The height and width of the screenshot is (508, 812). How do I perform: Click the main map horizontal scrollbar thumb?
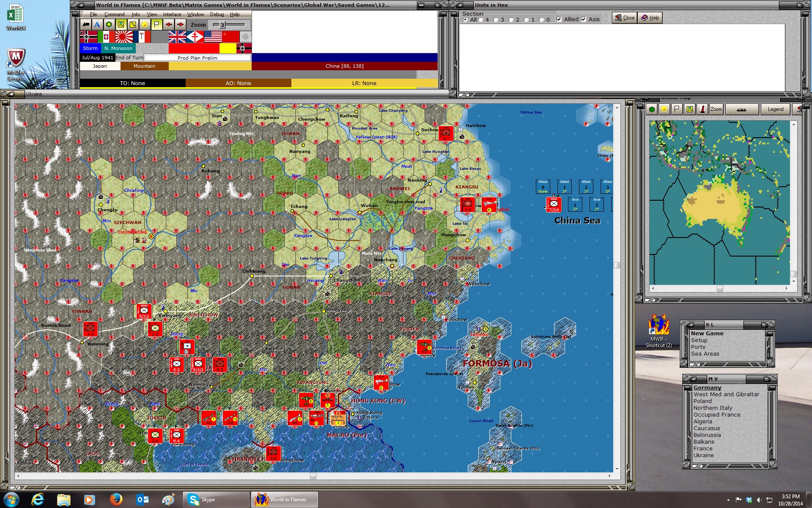click(x=313, y=476)
